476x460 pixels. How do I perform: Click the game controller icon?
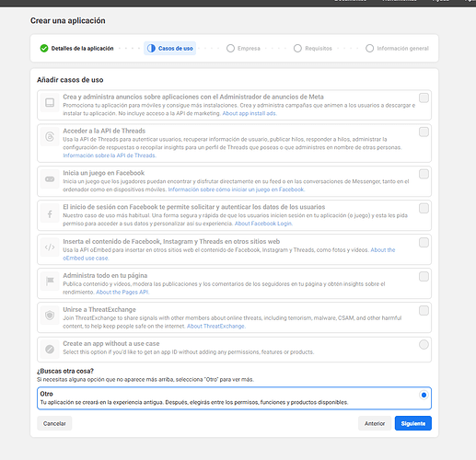[50, 178]
